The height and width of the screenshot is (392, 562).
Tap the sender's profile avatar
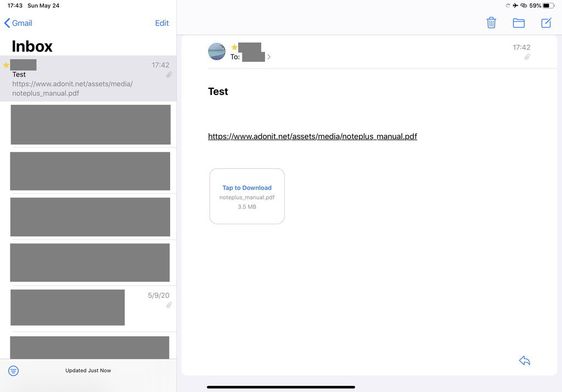(x=217, y=52)
